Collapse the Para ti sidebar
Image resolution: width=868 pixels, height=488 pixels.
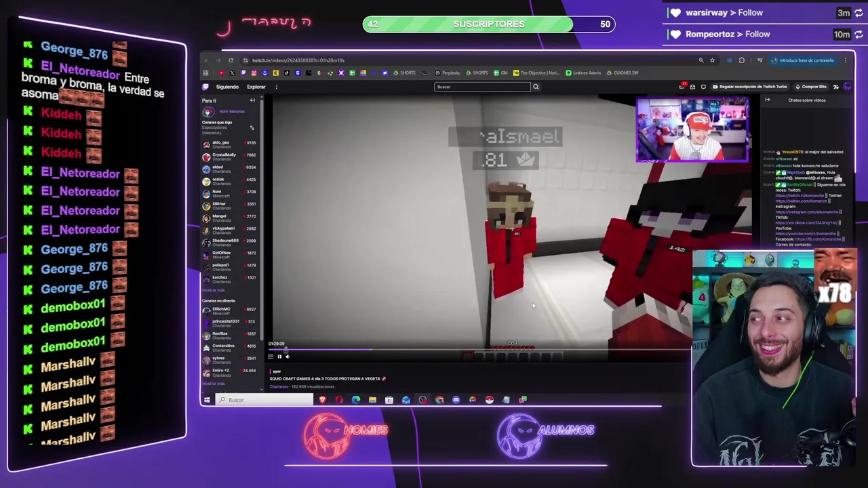(x=252, y=100)
